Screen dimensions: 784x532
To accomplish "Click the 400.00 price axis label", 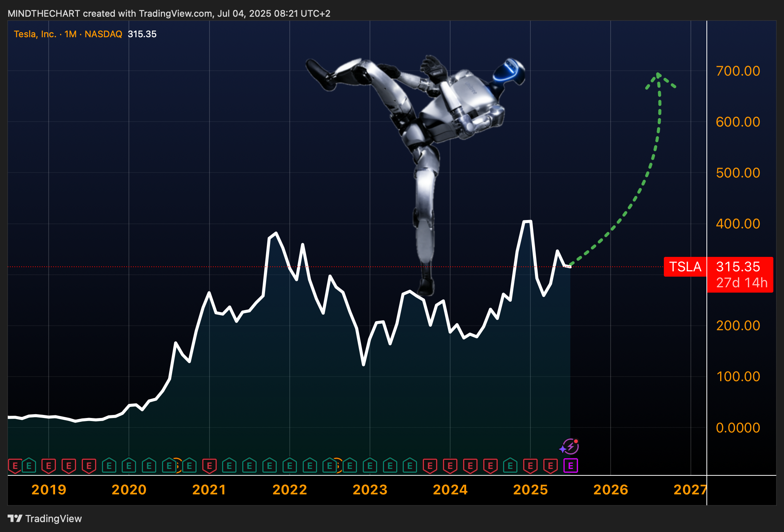I will click(x=738, y=224).
